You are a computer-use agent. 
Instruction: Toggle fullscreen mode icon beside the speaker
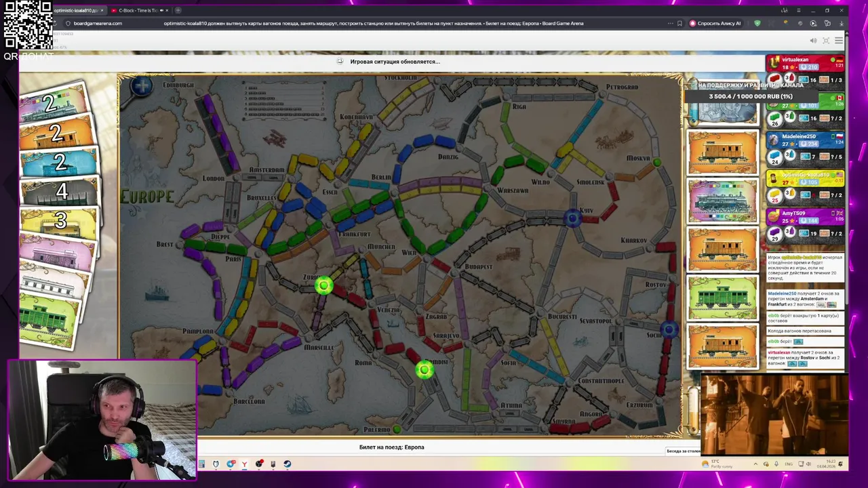tap(826, 41)
